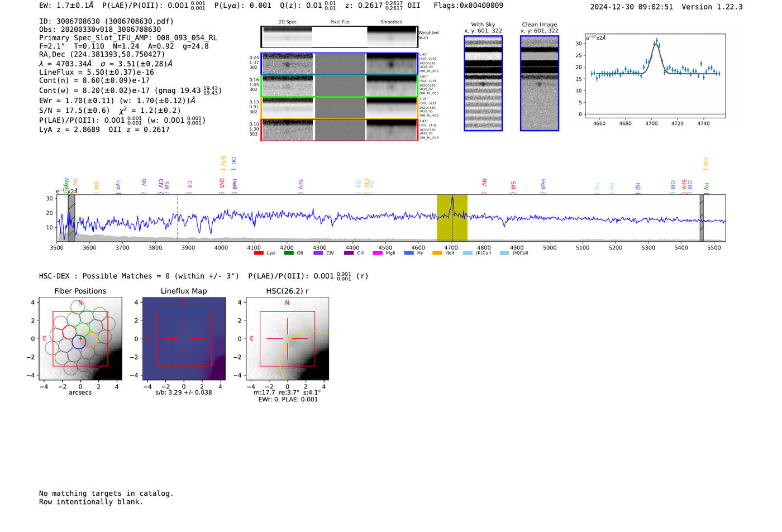Click the green fiber circle in Fiber Positions
Screen dimensions: 782x532
coord(83,330)
